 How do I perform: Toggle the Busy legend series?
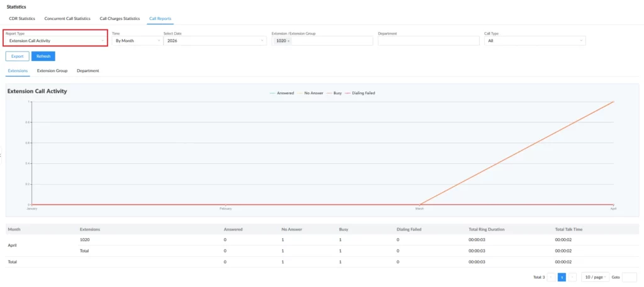pyautogui.click(x=335, y=93)
